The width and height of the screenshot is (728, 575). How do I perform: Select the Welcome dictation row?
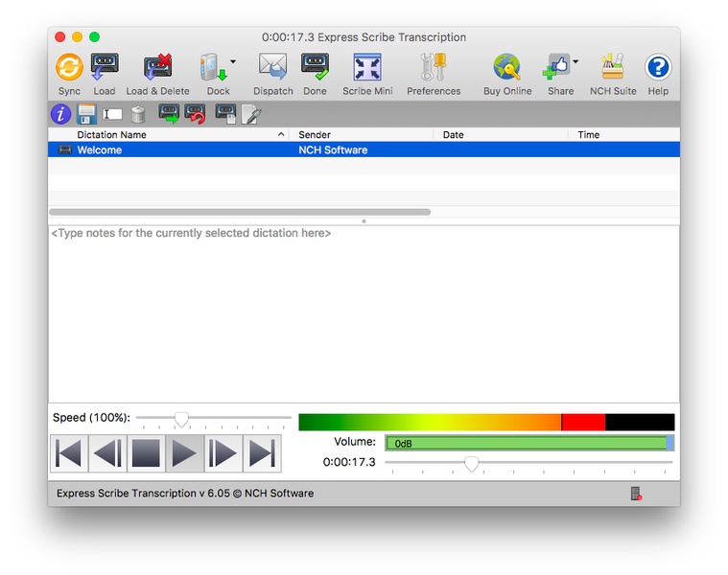[364, 149]
